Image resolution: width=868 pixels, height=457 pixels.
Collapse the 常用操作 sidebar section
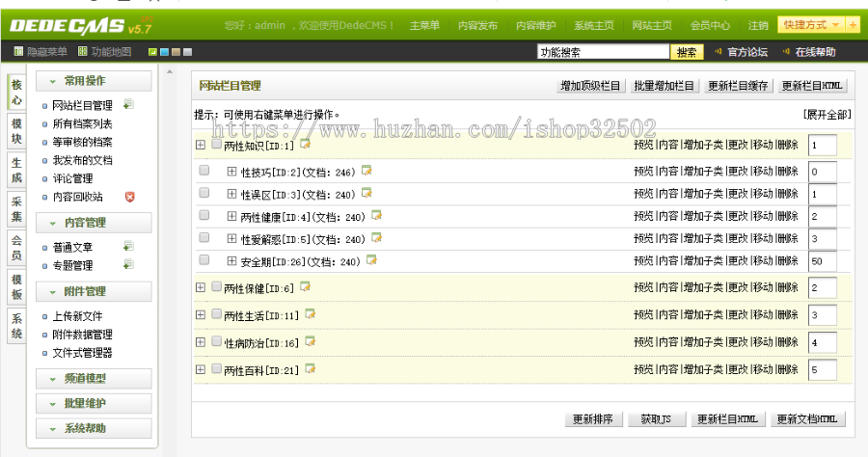(94, 81)
